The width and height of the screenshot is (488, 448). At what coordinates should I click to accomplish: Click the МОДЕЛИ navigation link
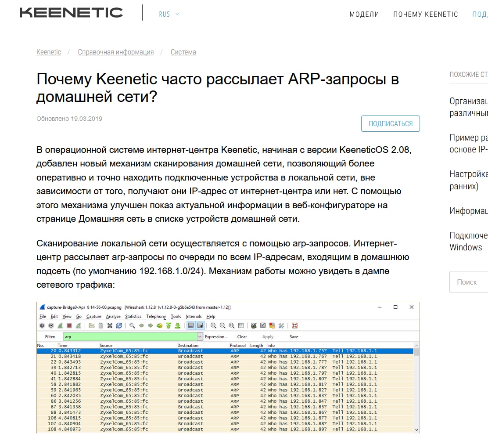tap(364, 14)
